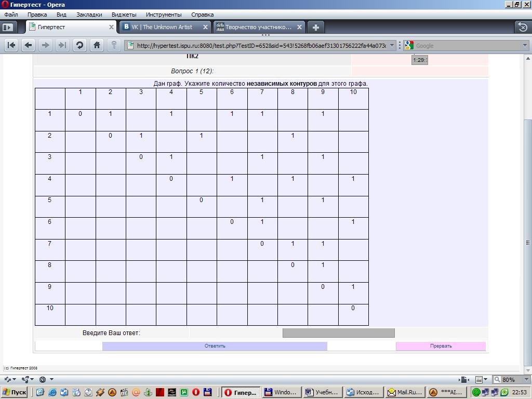
Task: Toggle the Opera panel sidebar button
Action: point(7,27)
